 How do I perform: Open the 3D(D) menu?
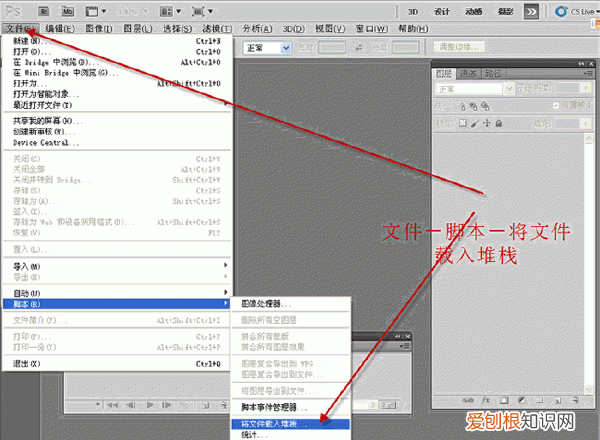tap(293, 29)
